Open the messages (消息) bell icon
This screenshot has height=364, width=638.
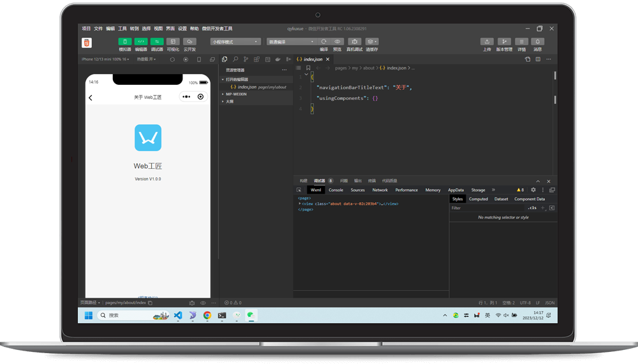(537, 41)
